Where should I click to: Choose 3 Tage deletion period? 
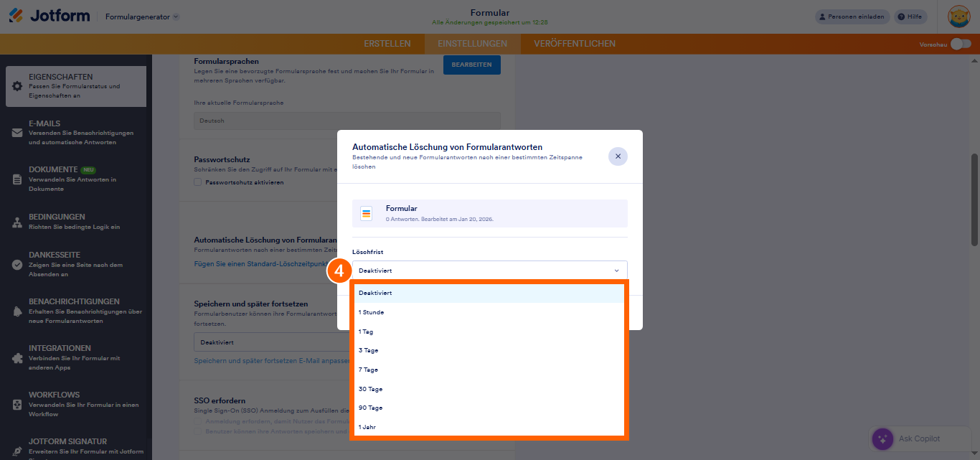489,350
